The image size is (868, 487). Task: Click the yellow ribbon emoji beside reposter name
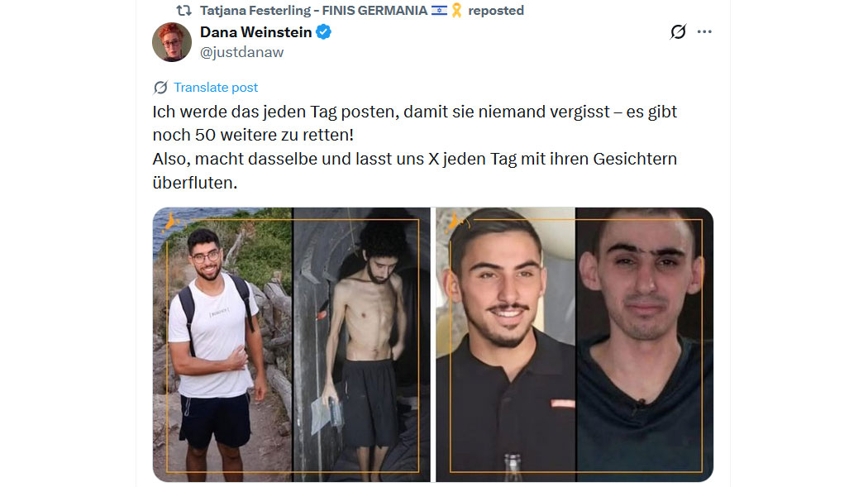click(456, 11)
